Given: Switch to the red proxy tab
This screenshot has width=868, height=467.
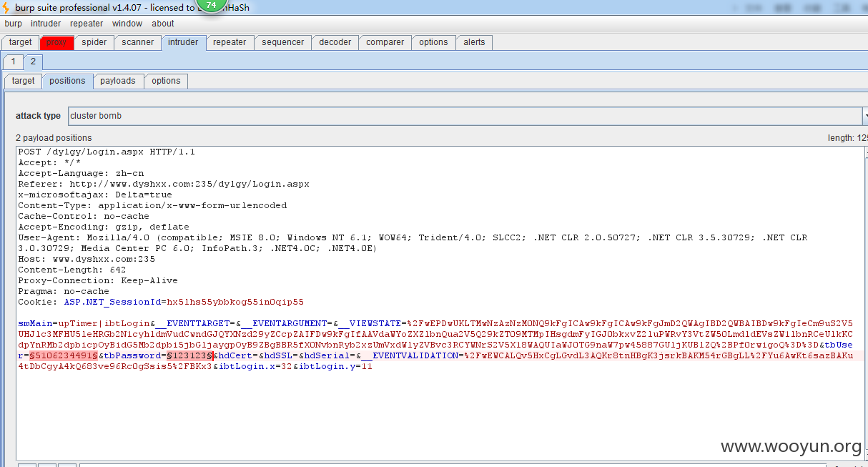Looking at the screenshot, I should pos(56,42).
